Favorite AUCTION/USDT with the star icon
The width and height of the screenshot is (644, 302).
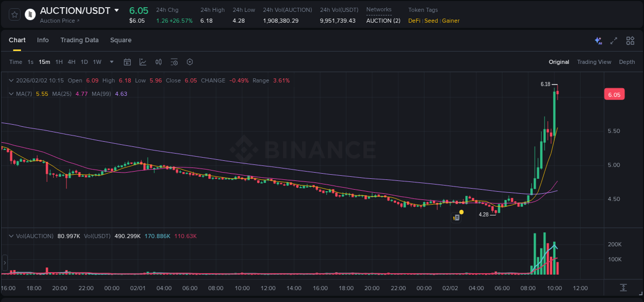click(14, 14)
